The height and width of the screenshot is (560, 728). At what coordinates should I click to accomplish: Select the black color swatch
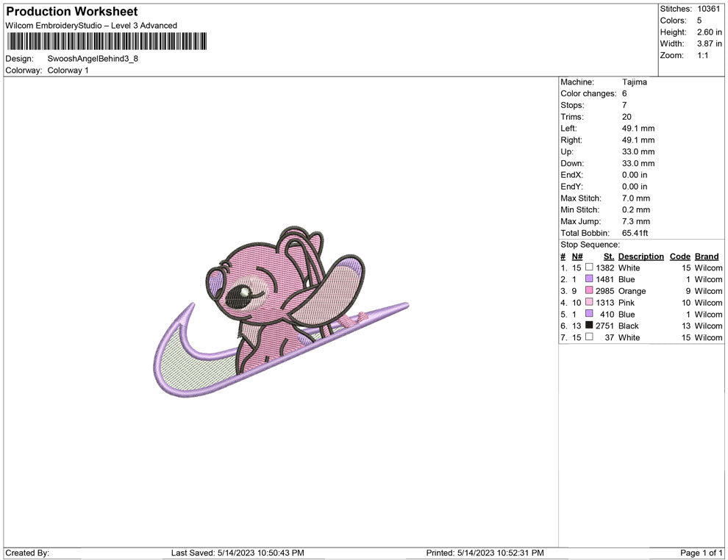[x=589, y=326]
